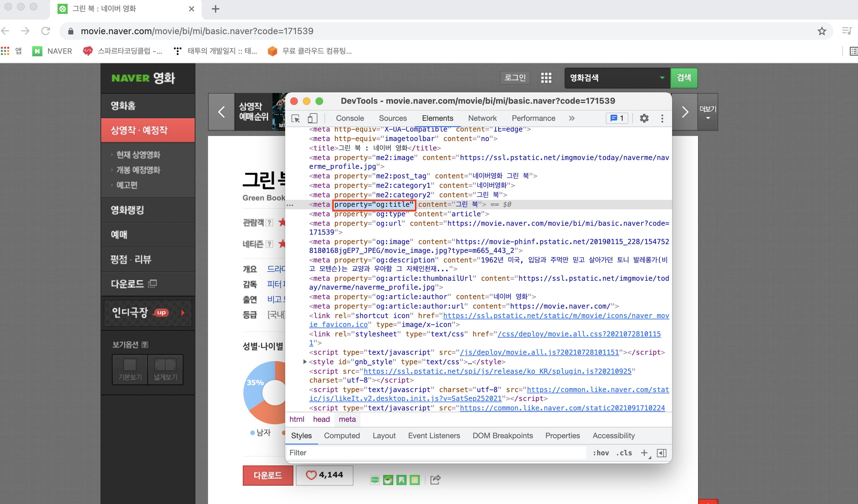This screenshot has width=858, height=504.
Task: Click the browser forward arrow
Action: coord(26,31)
